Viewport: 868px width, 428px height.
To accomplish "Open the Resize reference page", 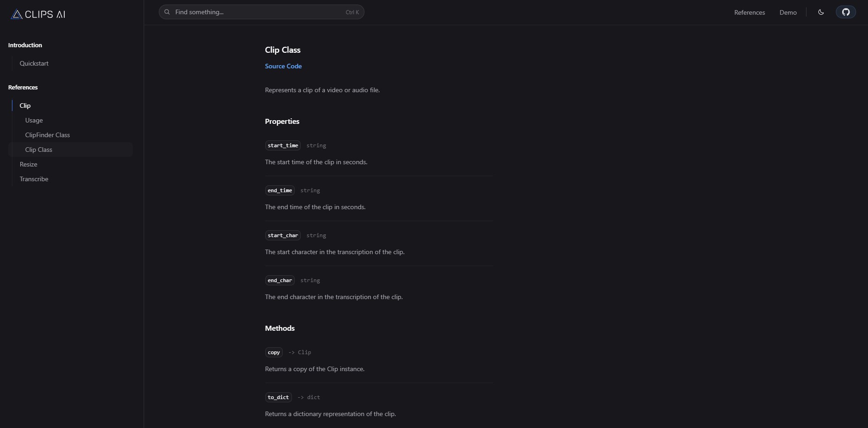I will tap(28, 164).
